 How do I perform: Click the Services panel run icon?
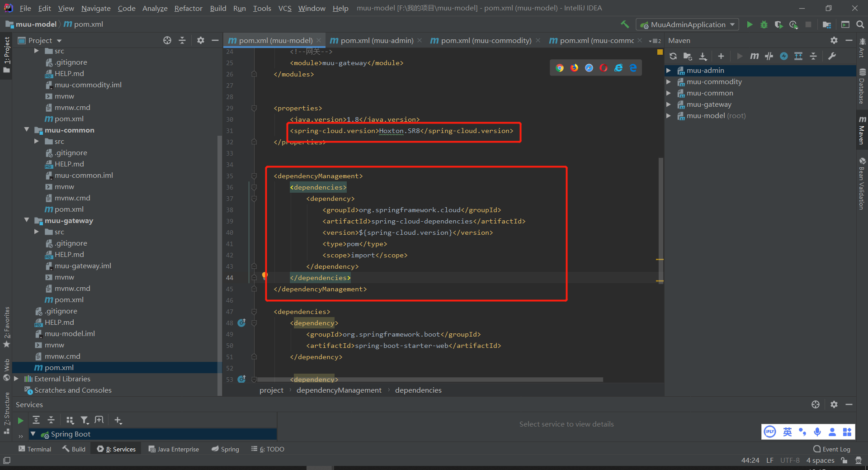pyautogui.click(x=20, y=420)
